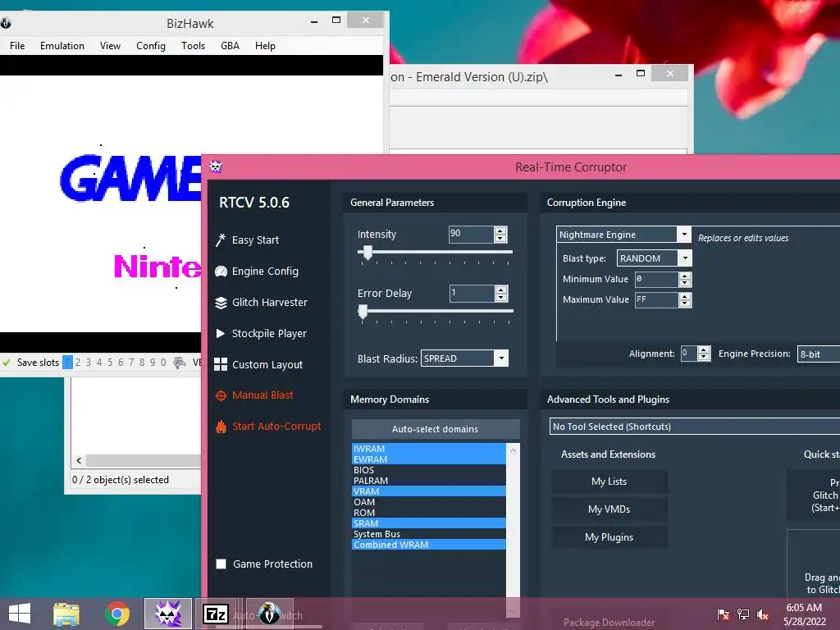Open the Glitch Harvester panel
Viewport: 840px width, 630px height.
[x=261, y=302]
